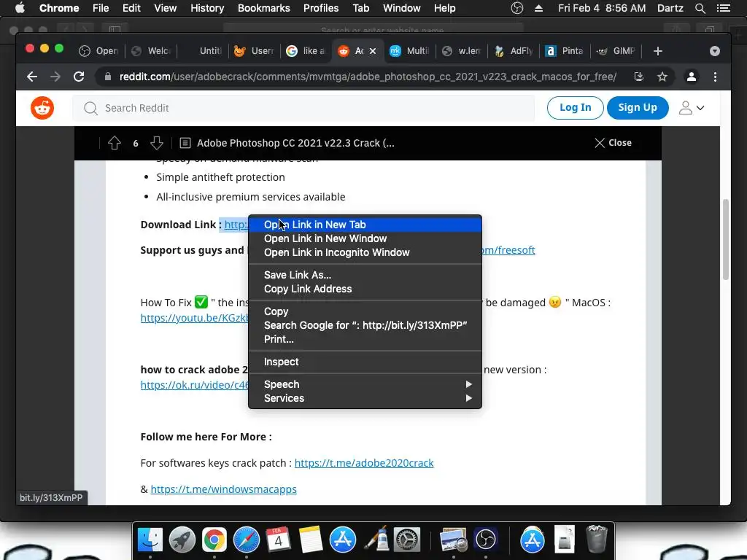This screenshot has height=560, width=747.
Task: Choose Open Link in New Tab
Action: pos(365,225)
